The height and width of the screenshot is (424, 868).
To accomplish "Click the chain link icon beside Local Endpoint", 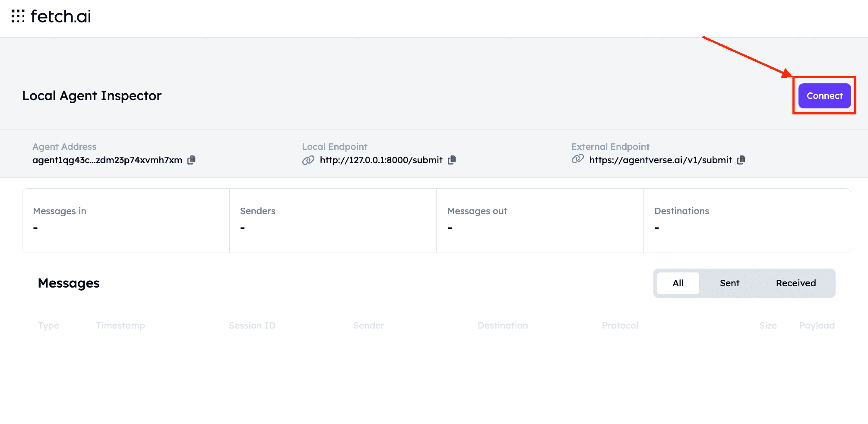I will (x=308, y=160).
